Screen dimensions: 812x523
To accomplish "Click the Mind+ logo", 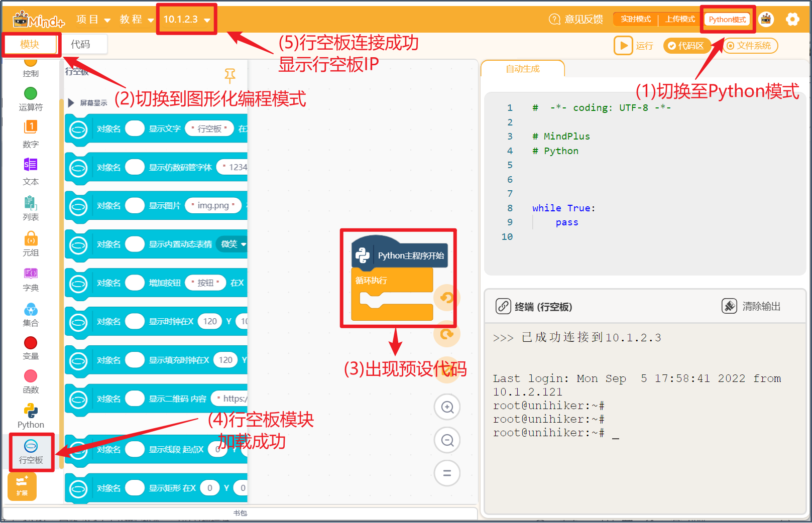I will [39, 19].
